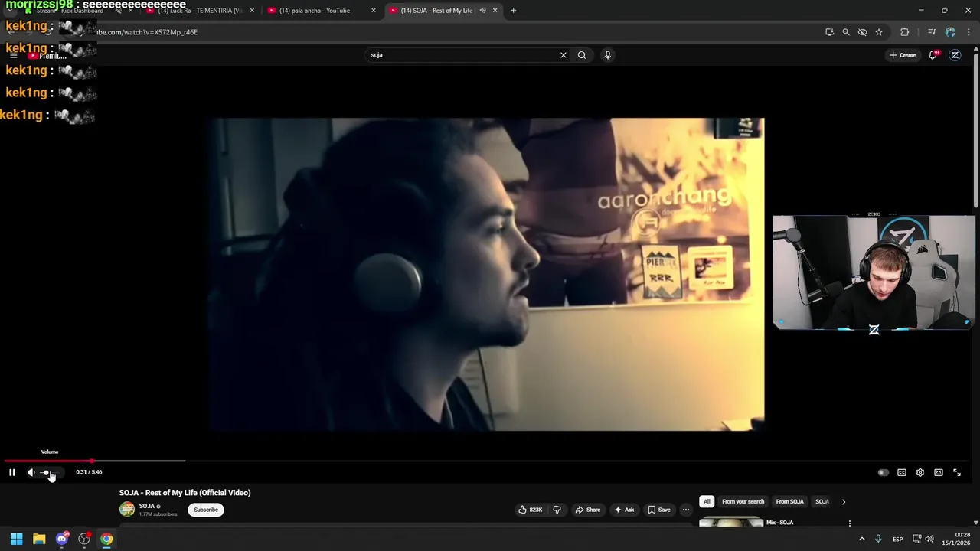980x551 pixels.
Task: Toggle the autoplay switch in player
Action: [883, 473]
